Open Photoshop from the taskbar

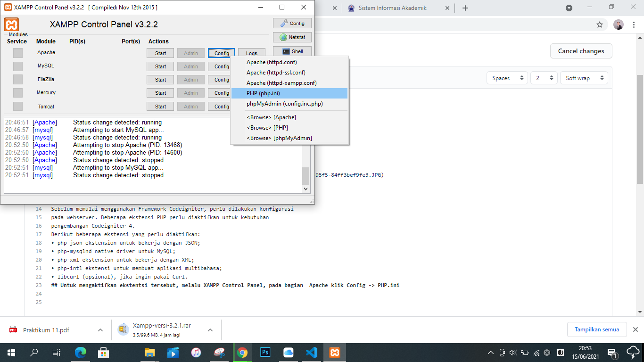pos(265,352)
